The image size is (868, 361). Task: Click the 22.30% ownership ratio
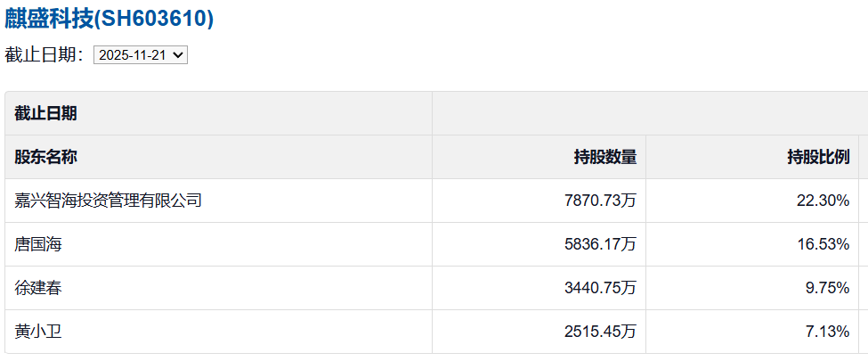tap(823, 201)
